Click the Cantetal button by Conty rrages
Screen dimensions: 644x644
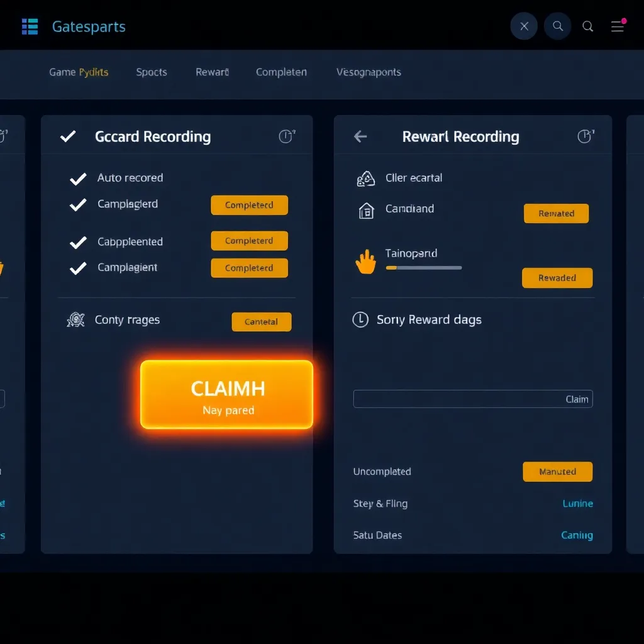261,322
